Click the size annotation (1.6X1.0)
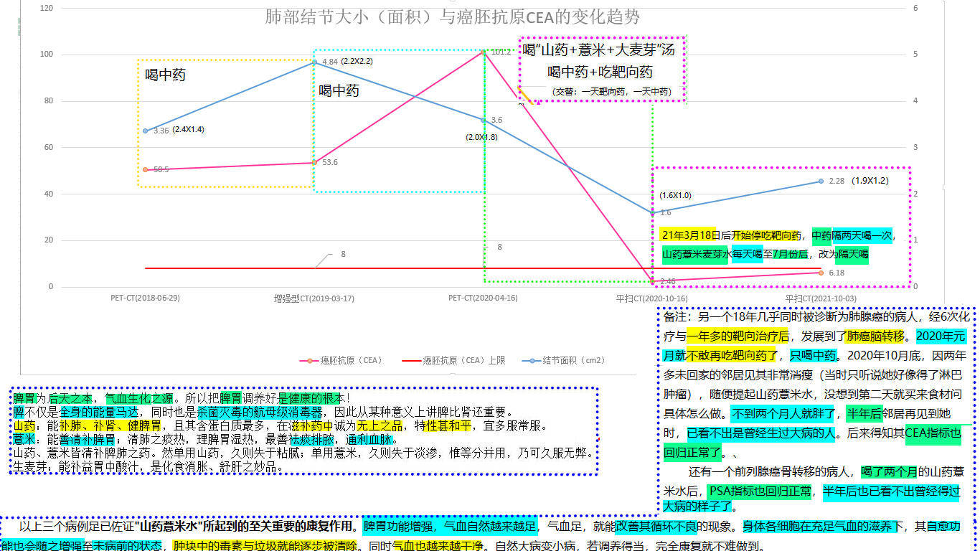 [x=676, y=195]
